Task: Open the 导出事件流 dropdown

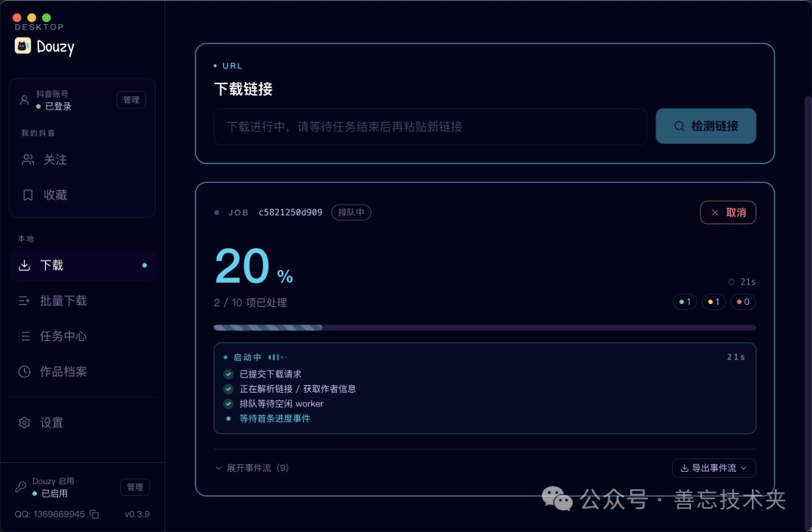Action: [x=714, y=468]
